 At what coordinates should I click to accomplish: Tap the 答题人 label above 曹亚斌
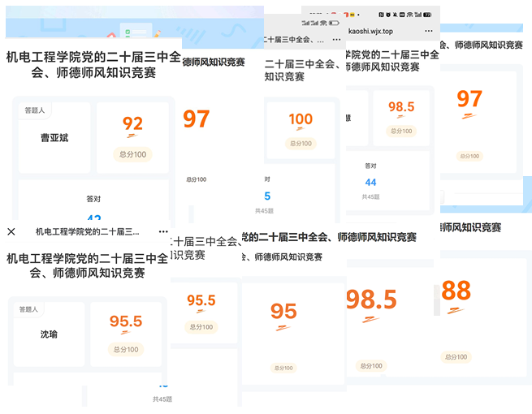point(36,110)
